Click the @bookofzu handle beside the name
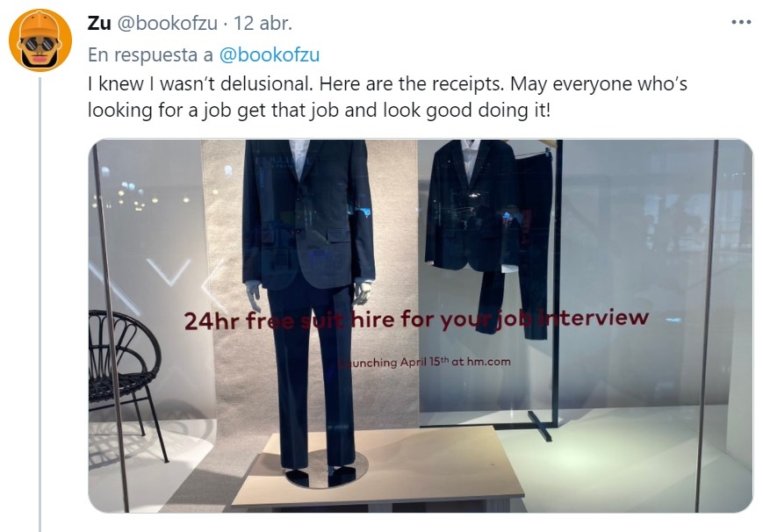This screenshot has height=532, width=763. click(x=168, y=23)
